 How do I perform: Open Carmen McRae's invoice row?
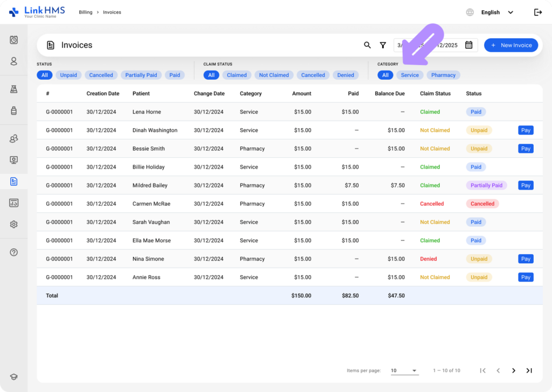(x=289, y=204)
